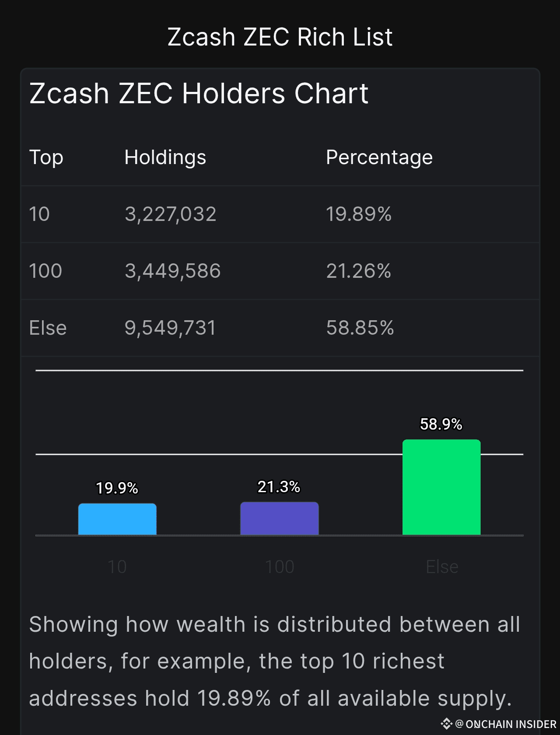Click the blue top-10 holders bar
The image size is (560, 735).
tap(117, 519)
